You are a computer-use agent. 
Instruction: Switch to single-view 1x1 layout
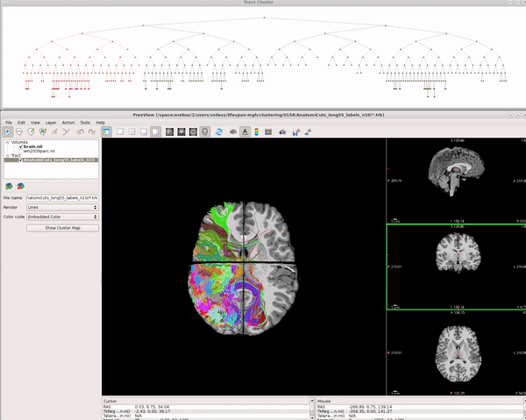(120, 132)
